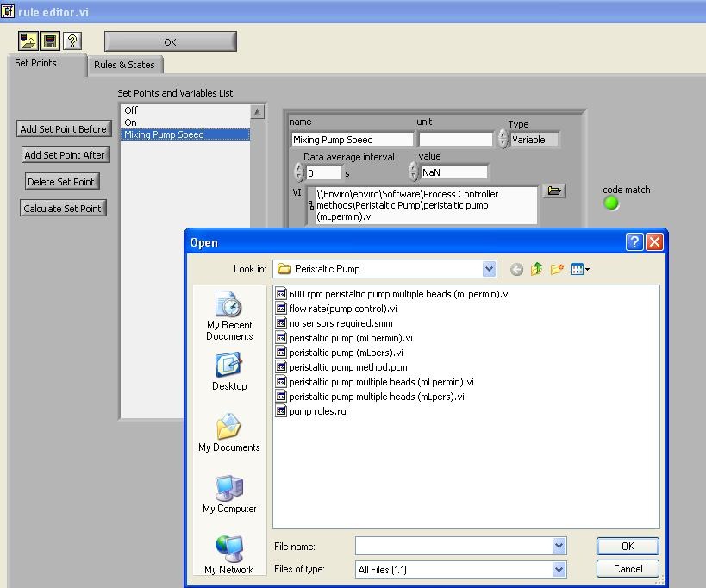The height and width of the screenshot is (588, 706).
Task: Click the Back arrow in the Open dialog
Action: coord(517,269)
